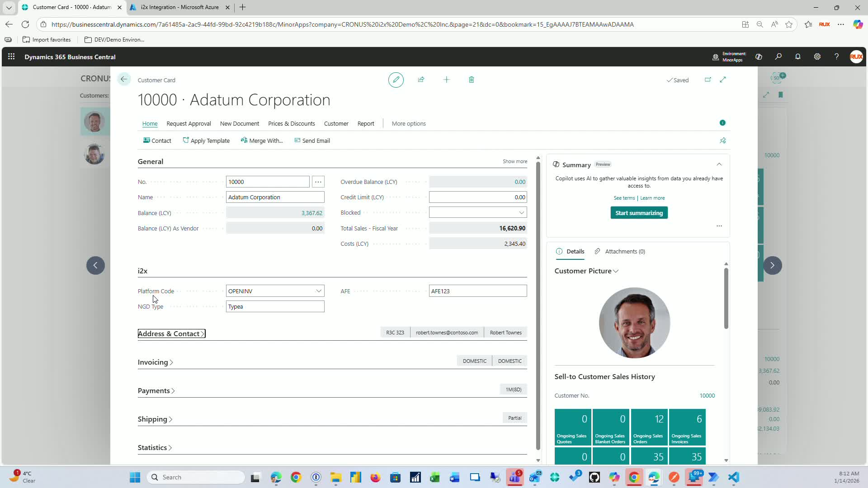Open the Platform Code dropdown

318,291
